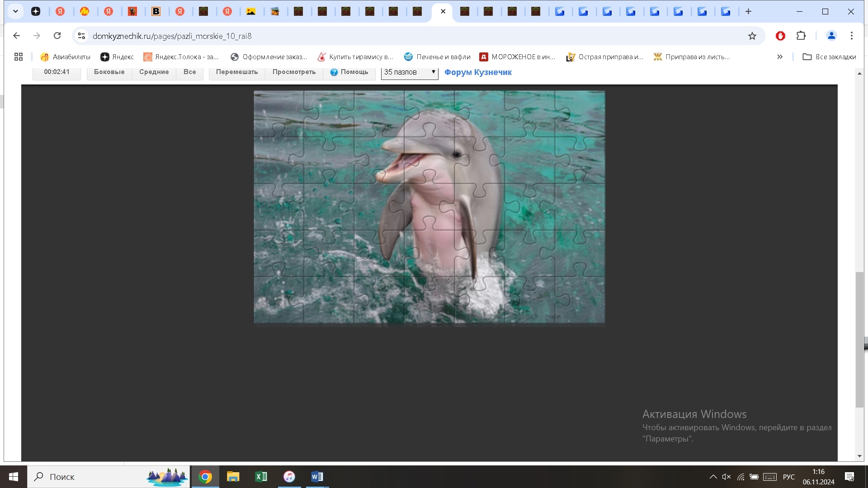
Task: Open the Chrome profile avatar
Action: 831,36
